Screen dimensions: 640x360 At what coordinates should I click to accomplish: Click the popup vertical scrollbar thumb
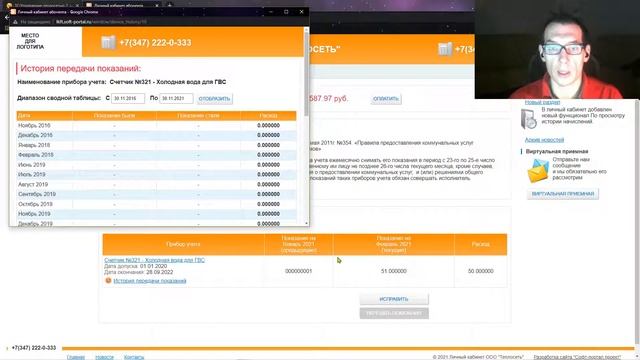(x=306, y=73)
